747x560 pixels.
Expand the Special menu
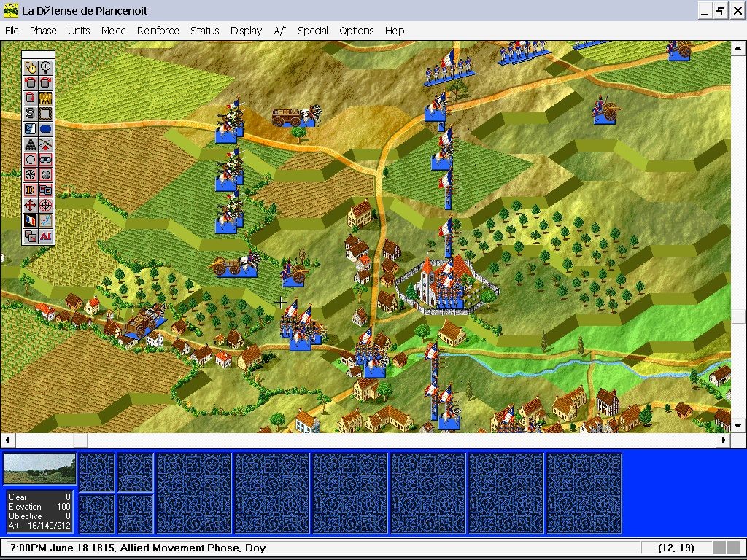click(x=312, y=31)
